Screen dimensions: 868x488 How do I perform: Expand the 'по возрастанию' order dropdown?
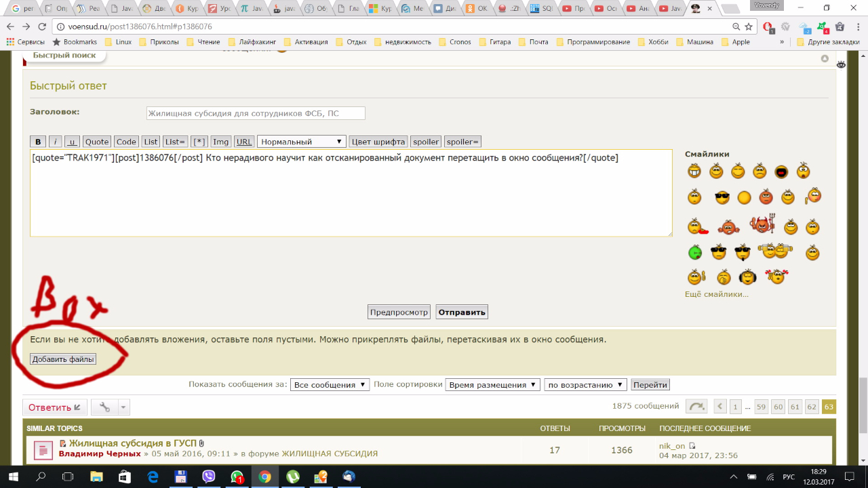click(x=585, y=385)
